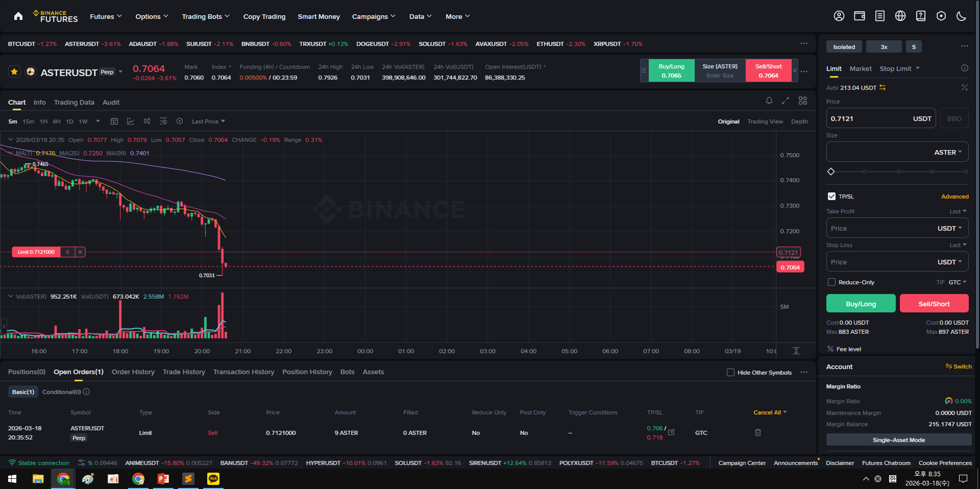Check Hide Other Symbols

click(731, 372)
